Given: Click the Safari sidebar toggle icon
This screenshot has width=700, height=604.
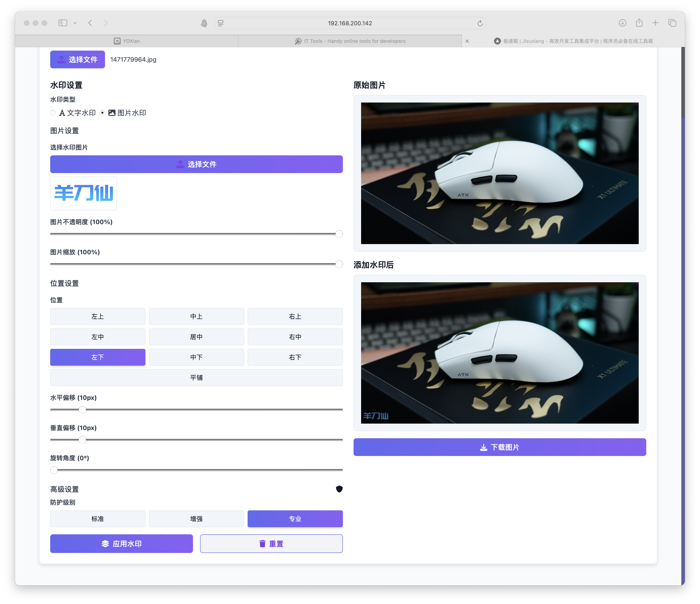Looking at the screenshot, I should point(63,23).
